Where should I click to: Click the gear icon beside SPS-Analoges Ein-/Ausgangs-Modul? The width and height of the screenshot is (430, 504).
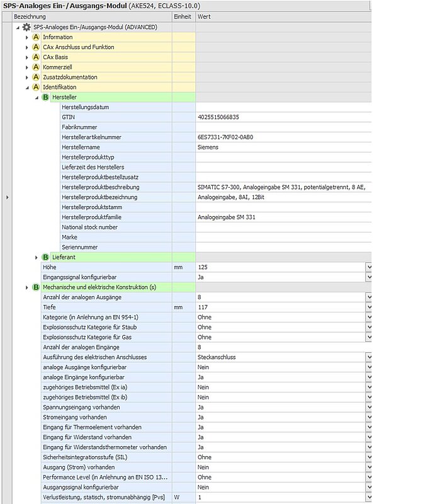click(26, 27)
